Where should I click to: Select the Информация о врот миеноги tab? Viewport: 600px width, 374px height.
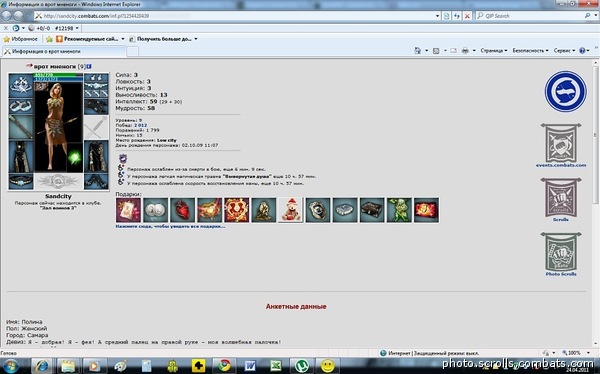(64, 51)
